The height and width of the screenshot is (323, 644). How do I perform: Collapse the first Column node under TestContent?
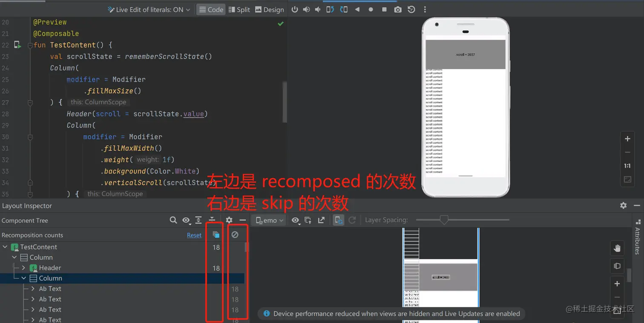[x=14, y=257]
